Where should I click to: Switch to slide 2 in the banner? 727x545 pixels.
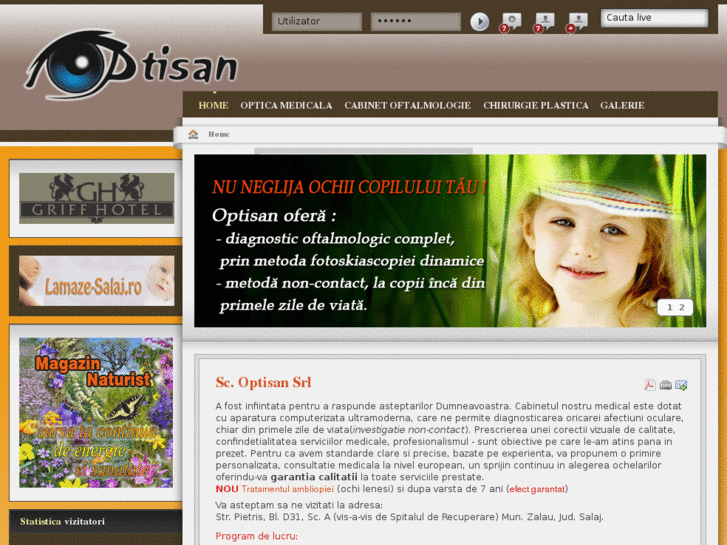coord(682,307)
